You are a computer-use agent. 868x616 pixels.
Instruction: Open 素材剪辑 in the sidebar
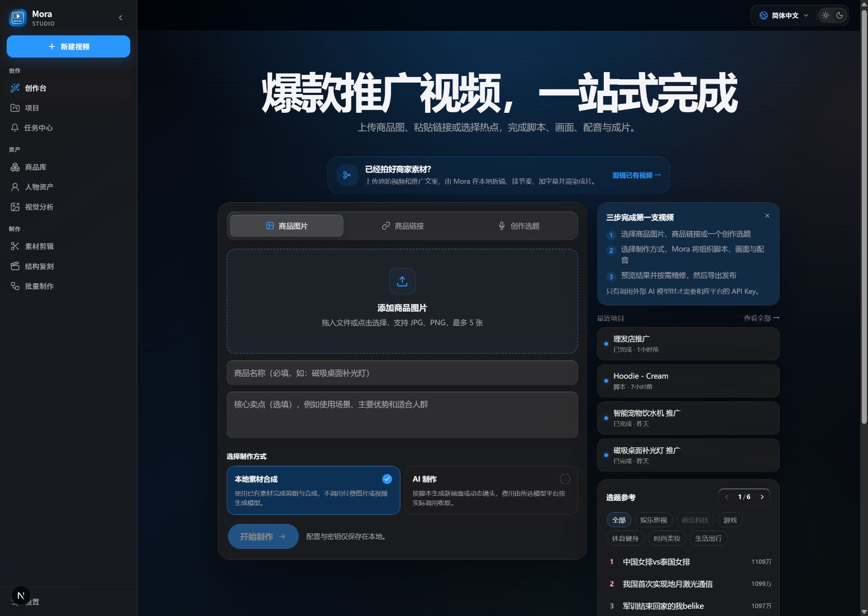68,246
